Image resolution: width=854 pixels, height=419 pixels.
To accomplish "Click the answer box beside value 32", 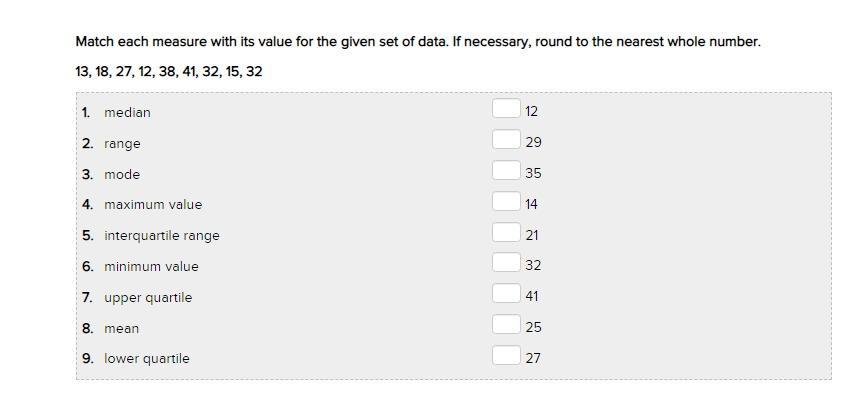I will pyautogui.click(x=506, y=263).
